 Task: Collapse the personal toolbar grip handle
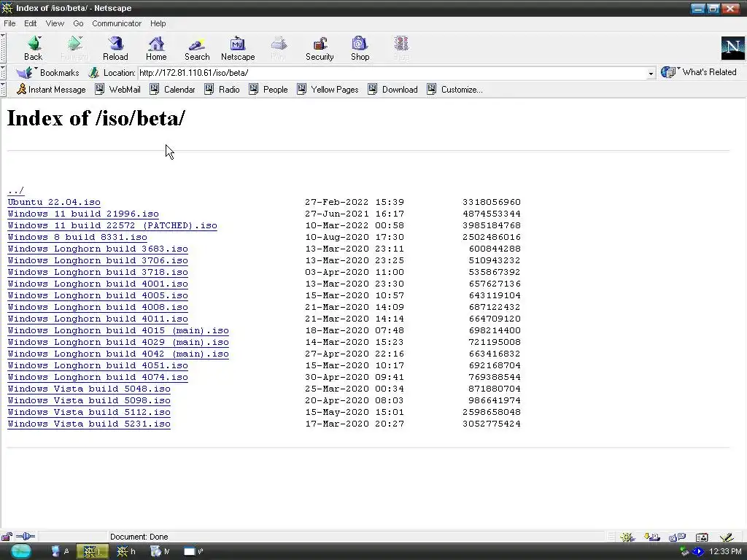[x=3, y=90]
